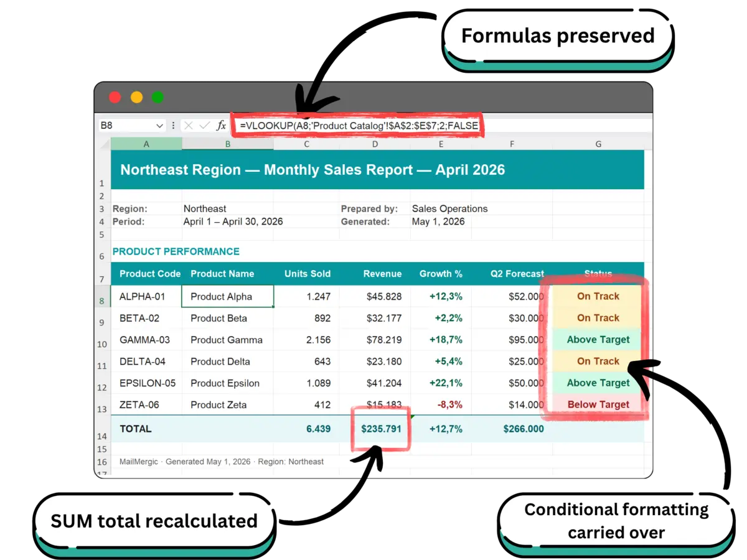Select column F header

(512, 144)
